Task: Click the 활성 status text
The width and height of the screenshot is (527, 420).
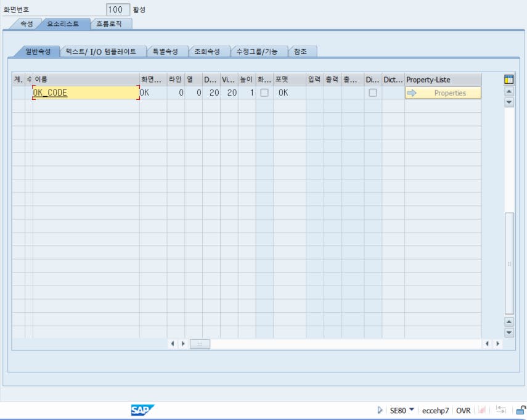Action: [x=139, y=9]
